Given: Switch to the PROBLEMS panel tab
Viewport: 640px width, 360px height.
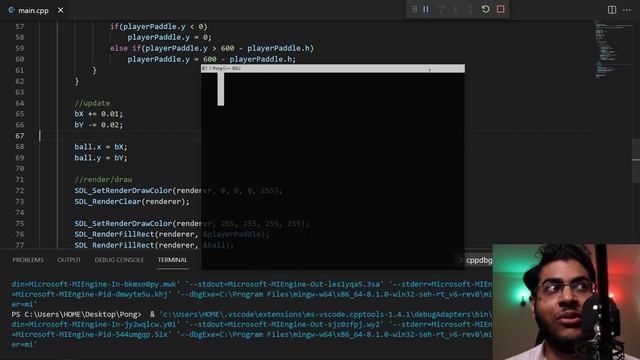Looking at the screenshot, I should (28, 260).
